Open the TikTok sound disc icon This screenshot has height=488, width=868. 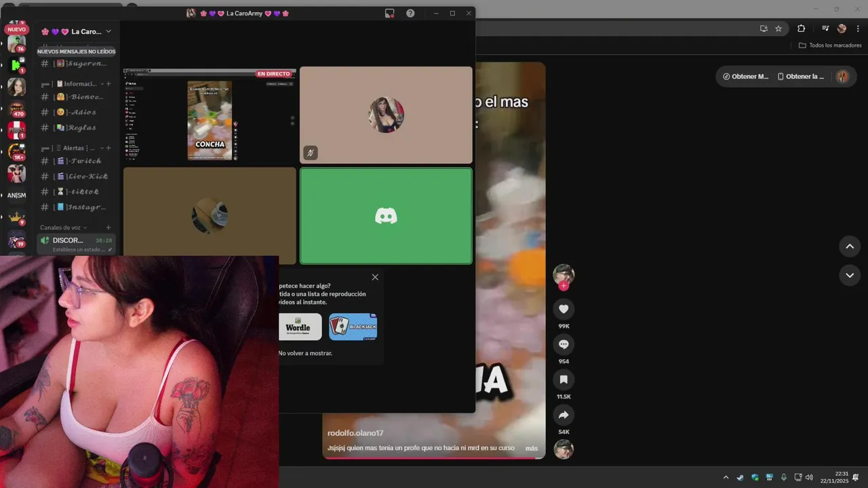[x=564, y=449]
